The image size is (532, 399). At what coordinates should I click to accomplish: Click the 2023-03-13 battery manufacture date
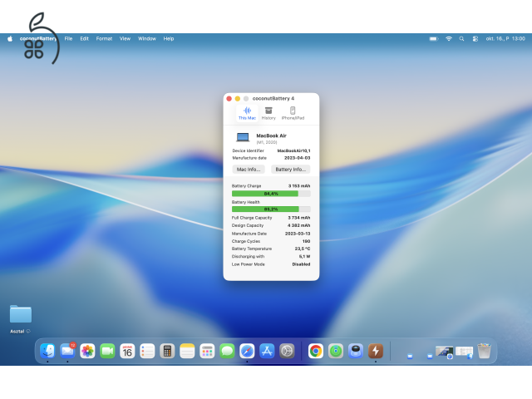[298, 234]
